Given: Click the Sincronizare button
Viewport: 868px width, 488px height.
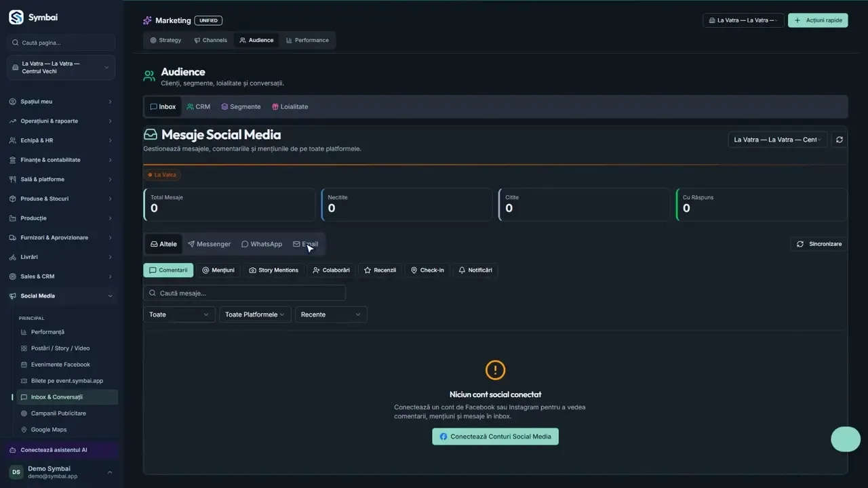Looking at the screenshot, I should click(819, 244).
